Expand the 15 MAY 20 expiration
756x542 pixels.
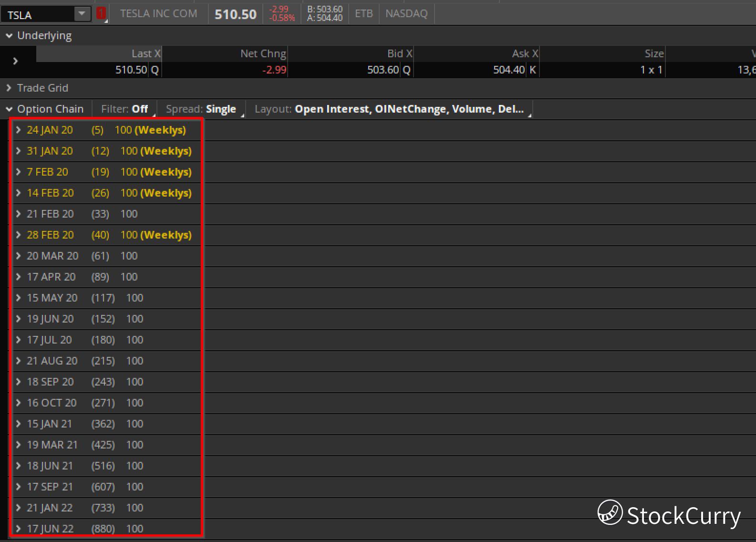(18, 298)
